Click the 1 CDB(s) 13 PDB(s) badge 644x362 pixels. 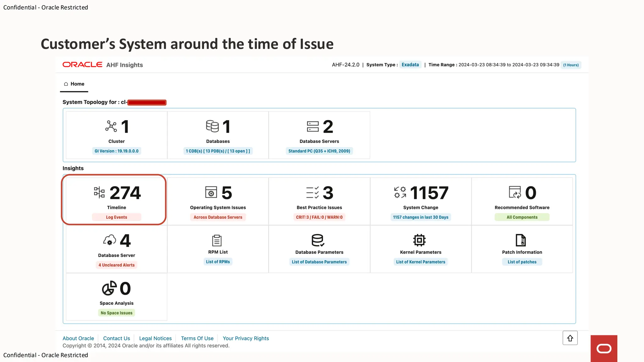[x=218, y=151]
